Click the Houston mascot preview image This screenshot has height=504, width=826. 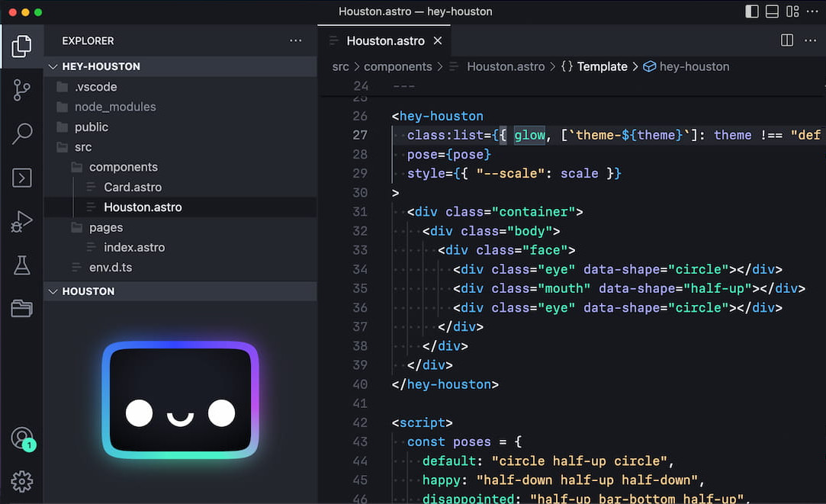pos(180,401)
